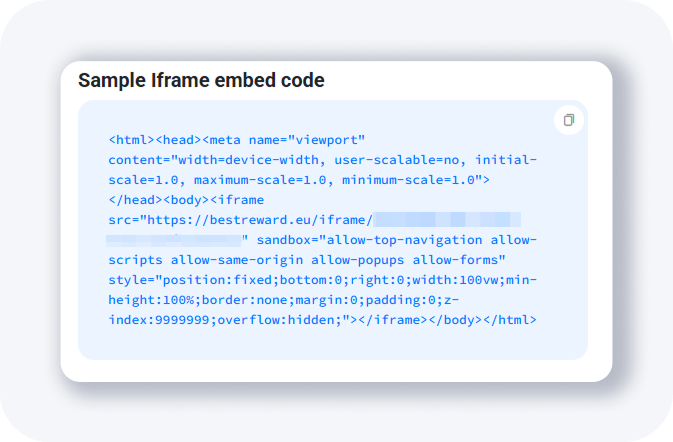
Task: Click the </head><body><iframe tag line
Action: tap(186, 199)
